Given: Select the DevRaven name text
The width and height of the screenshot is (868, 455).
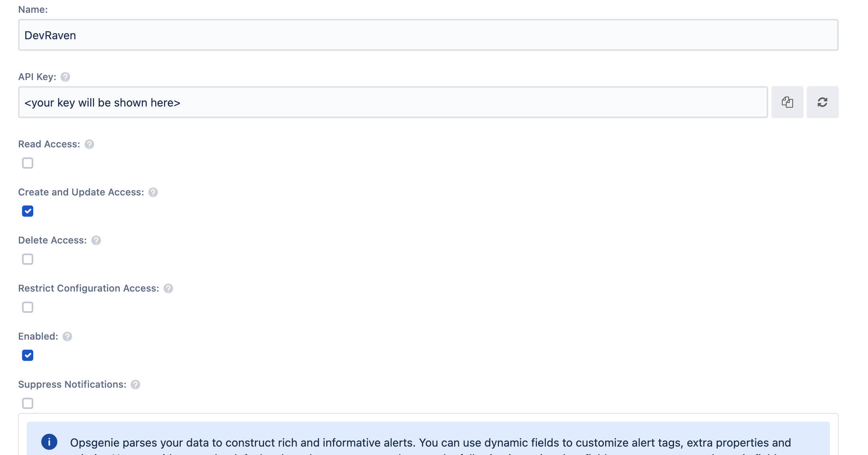Looking at the screenshot, I should point(50,35).
